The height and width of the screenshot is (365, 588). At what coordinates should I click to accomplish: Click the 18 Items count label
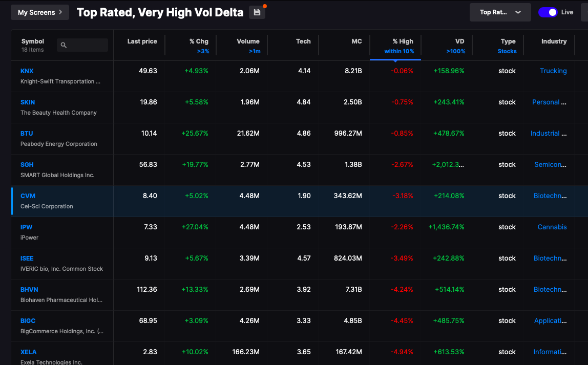(33, 50)
